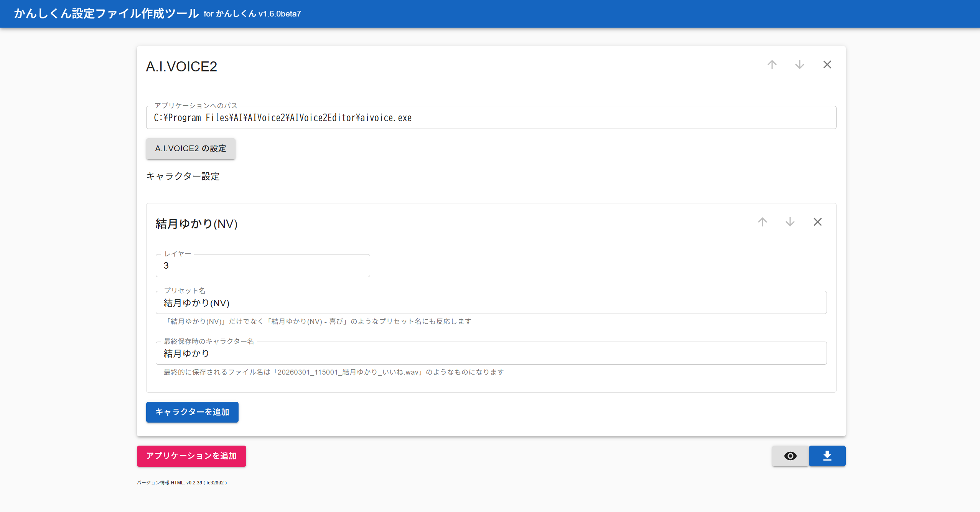Click the バージョン情報 HTML version text
Screen dimensions: 980x512
(x=182, y=483)
